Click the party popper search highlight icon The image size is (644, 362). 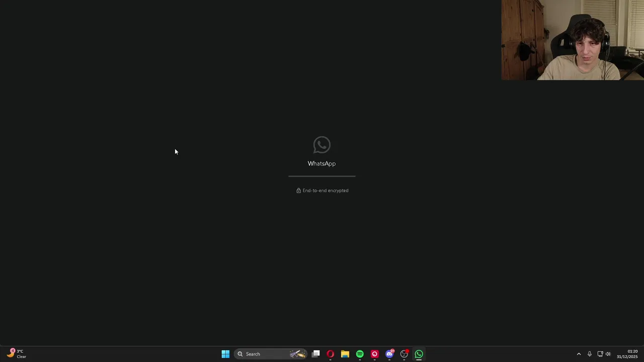[x=297, y=354]
